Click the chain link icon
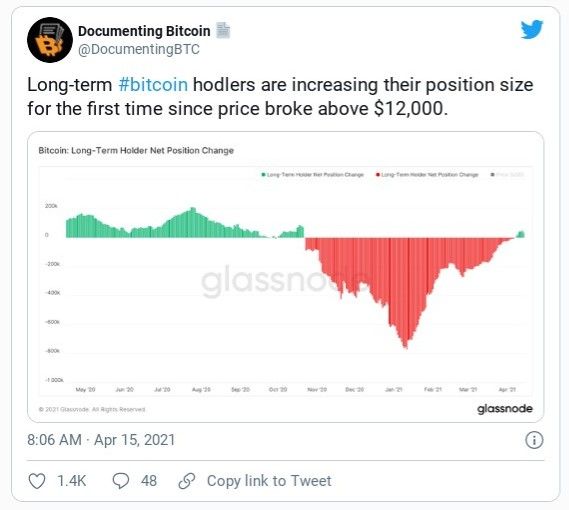The width and height of the screenshot is (569, 510). (x=187, y=481)
